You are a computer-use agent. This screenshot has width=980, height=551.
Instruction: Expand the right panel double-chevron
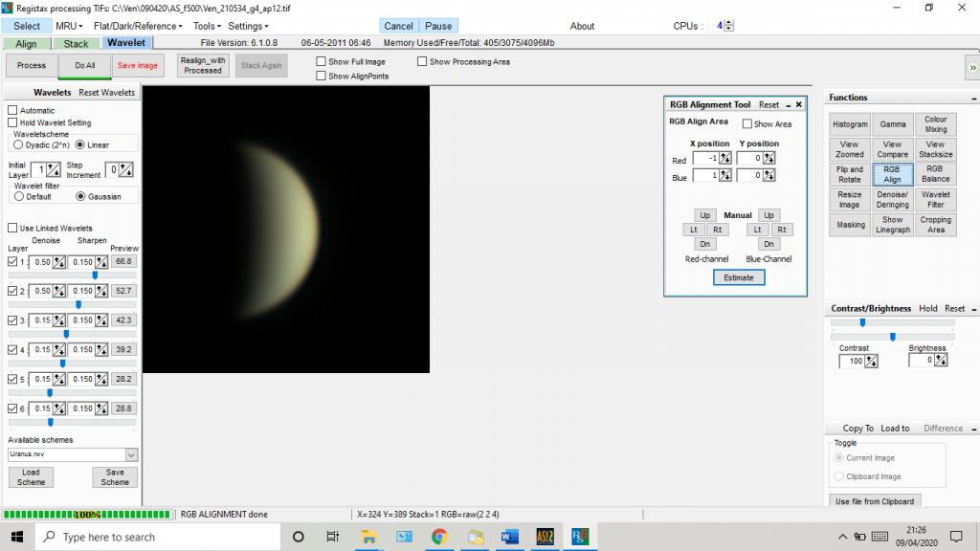(x=972, y=66)
